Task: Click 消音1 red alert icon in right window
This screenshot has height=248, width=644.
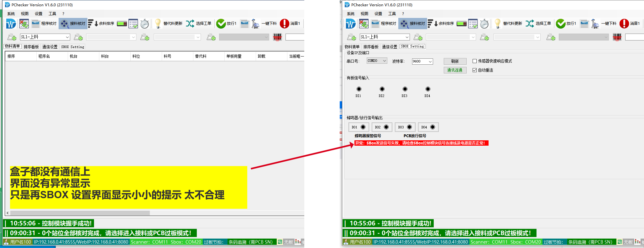Action: click(x=624, y=24)
